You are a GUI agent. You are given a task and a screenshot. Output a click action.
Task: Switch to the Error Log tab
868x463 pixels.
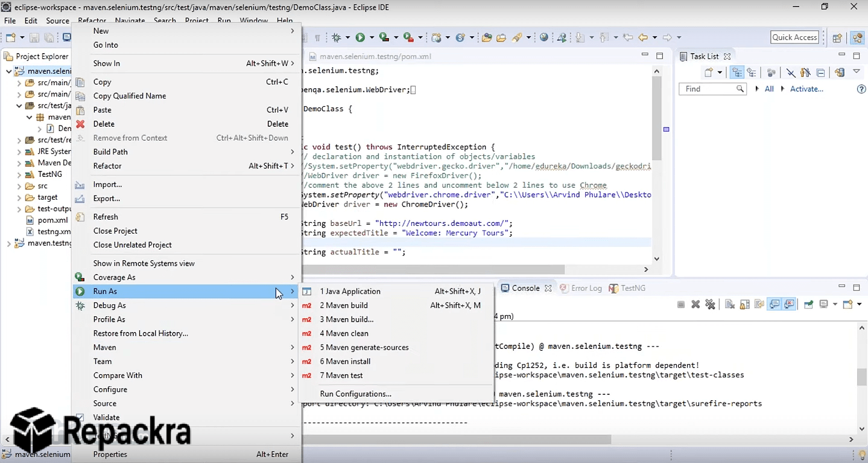581,288
